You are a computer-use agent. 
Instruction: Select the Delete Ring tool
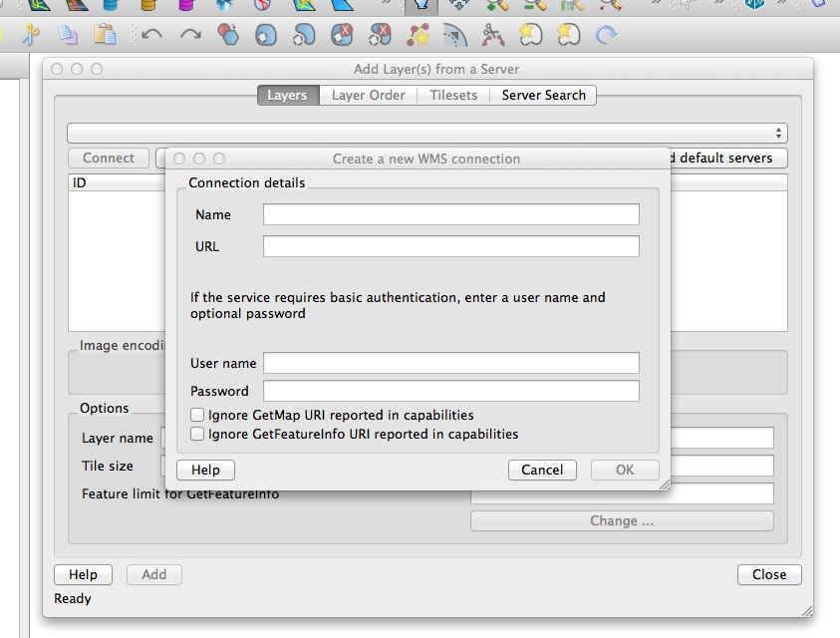(x=342, y=35)
